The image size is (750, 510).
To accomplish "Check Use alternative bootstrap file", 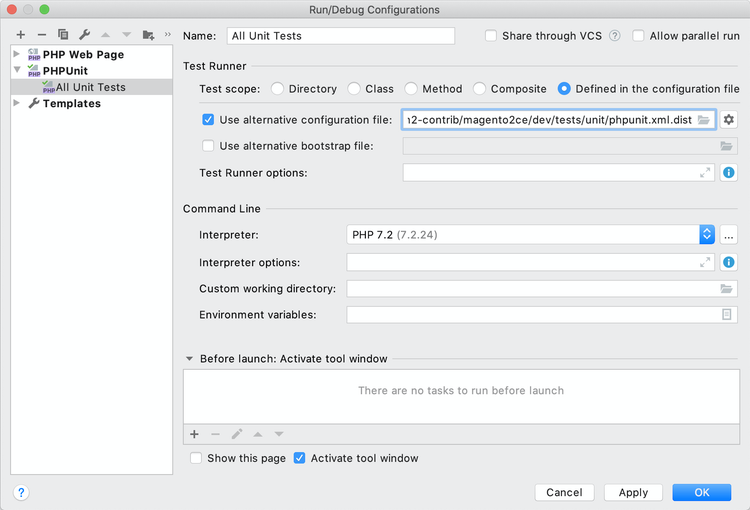I will [208, 146].
